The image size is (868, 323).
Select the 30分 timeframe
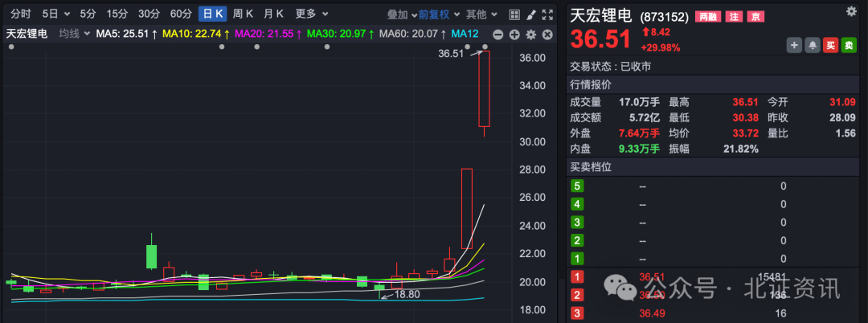(x=149, y=14)
